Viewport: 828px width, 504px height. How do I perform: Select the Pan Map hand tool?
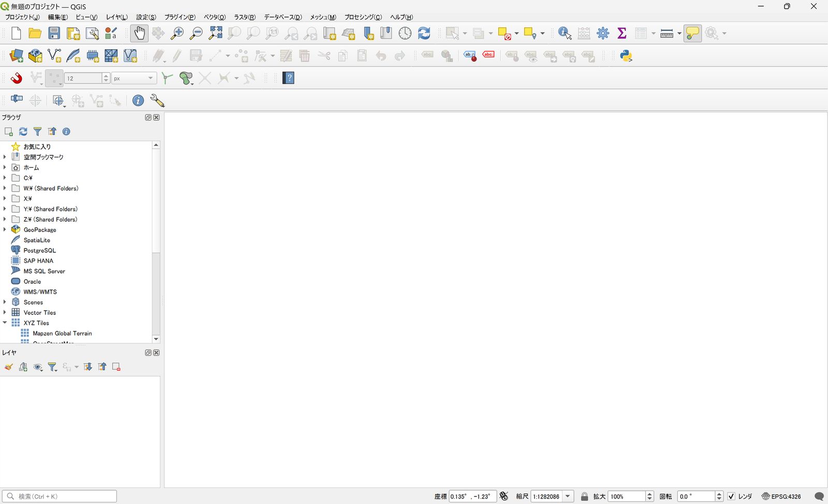tap(139, 34)
